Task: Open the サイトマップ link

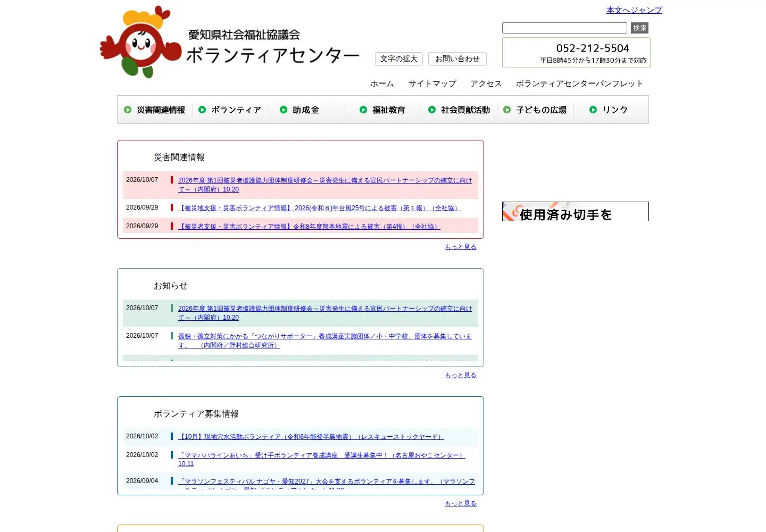Action: click(x=432, y=84)
